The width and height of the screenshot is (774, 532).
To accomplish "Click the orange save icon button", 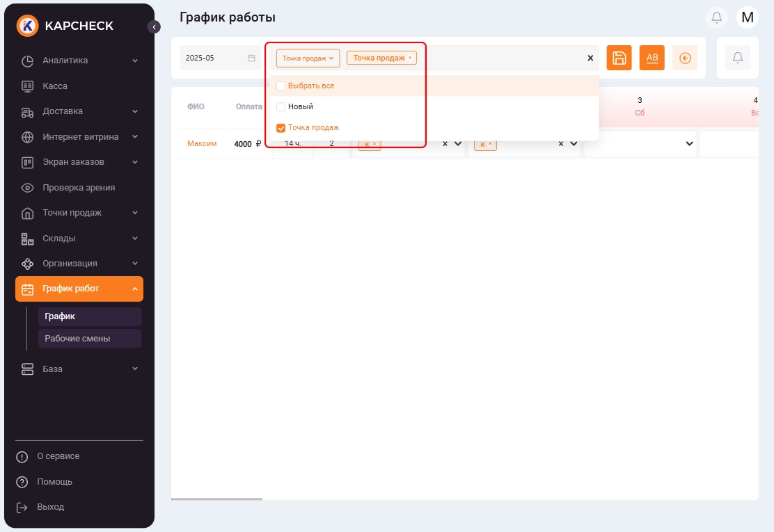I will (619, 58).
